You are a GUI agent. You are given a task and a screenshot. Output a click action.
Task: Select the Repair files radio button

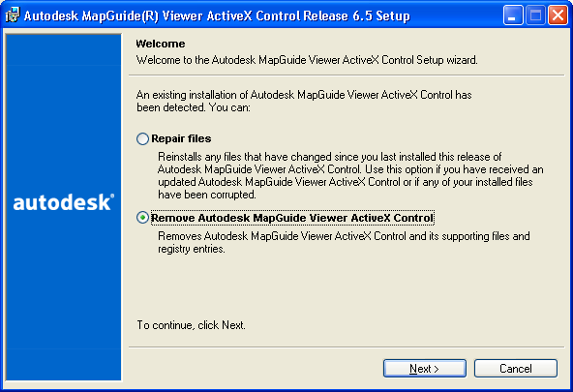click(142, 138)
